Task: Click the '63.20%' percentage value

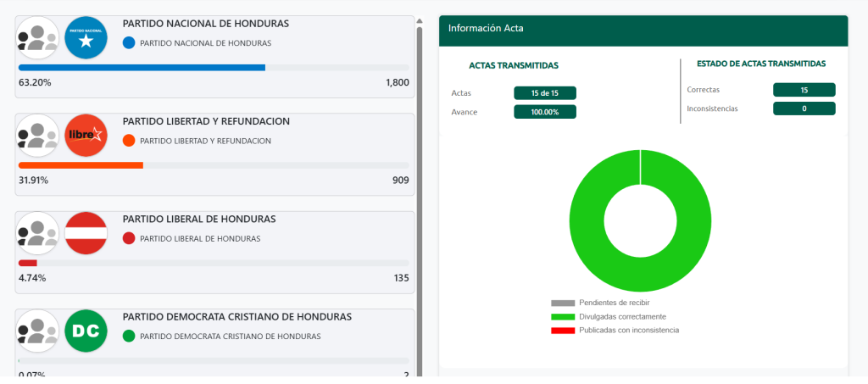Action: click(35, 82)
